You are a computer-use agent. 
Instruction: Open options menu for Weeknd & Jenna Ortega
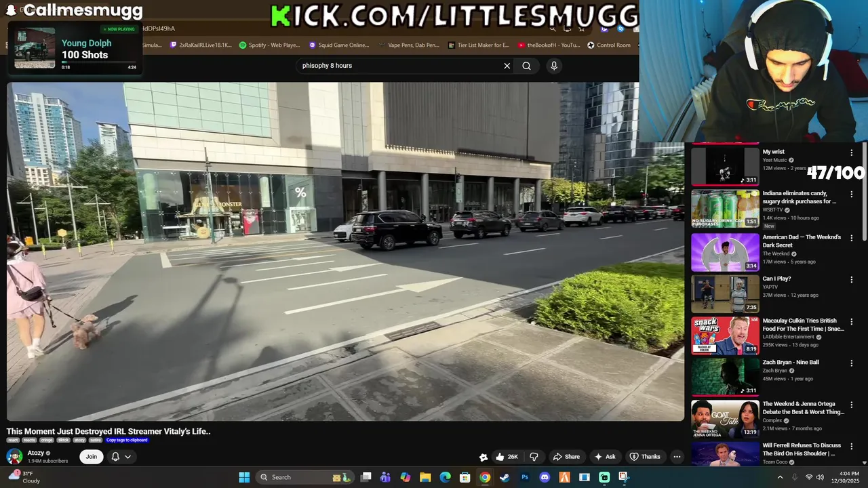[852, 405]
